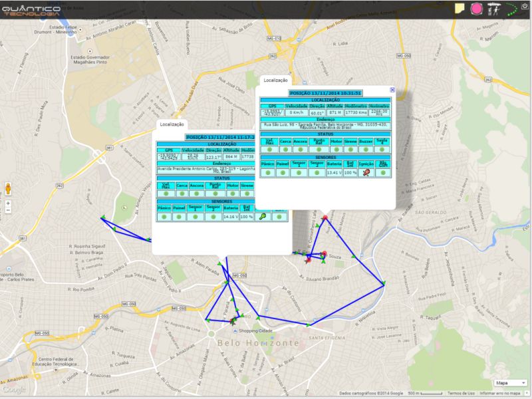Click the 13.41 V battery value
532x399 pixels.
[334, 173]
